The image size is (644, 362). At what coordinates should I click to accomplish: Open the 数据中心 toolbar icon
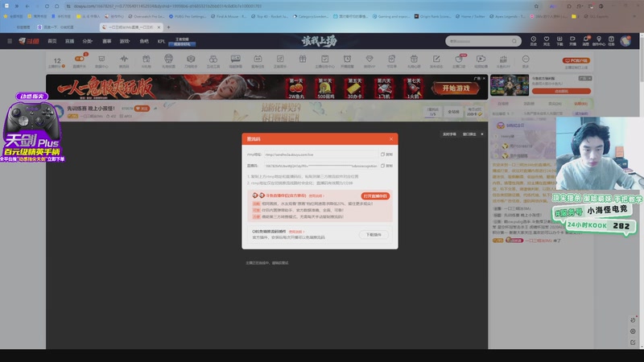pyautogui.click(x=101, y=60)
